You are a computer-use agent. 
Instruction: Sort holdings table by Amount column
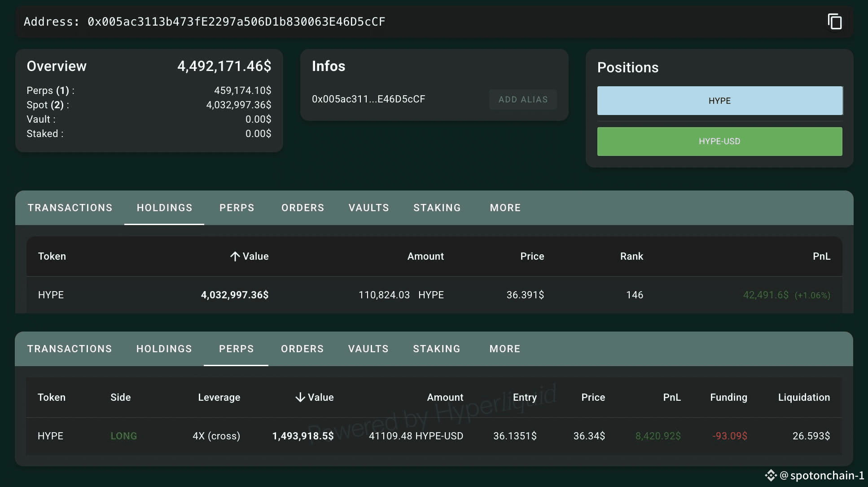(425, 257)
